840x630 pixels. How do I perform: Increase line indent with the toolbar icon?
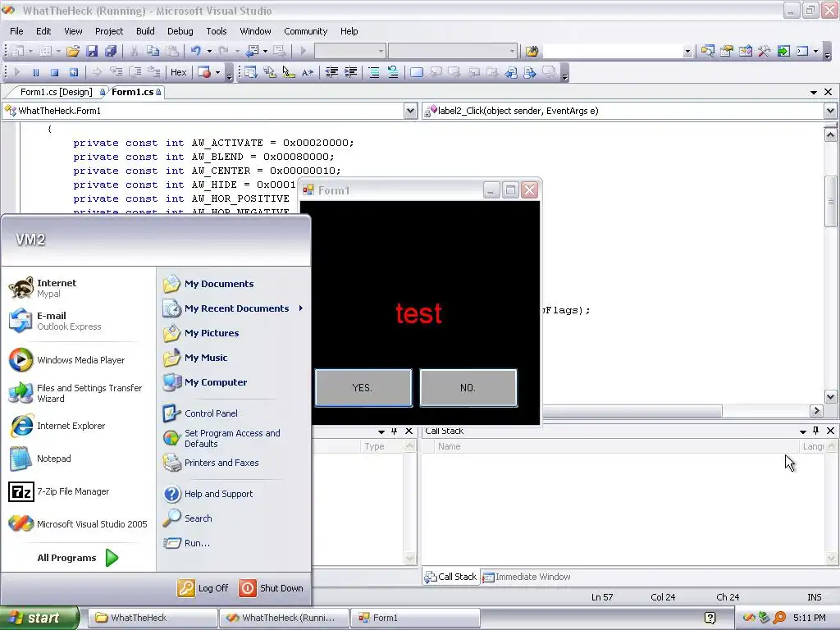pyautogui.click(x=351, y=72)
